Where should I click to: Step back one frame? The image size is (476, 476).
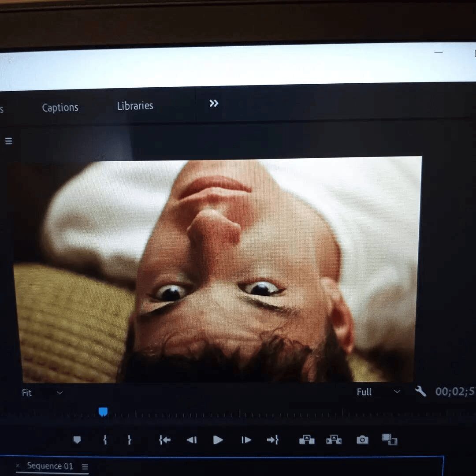pos(192,440)
